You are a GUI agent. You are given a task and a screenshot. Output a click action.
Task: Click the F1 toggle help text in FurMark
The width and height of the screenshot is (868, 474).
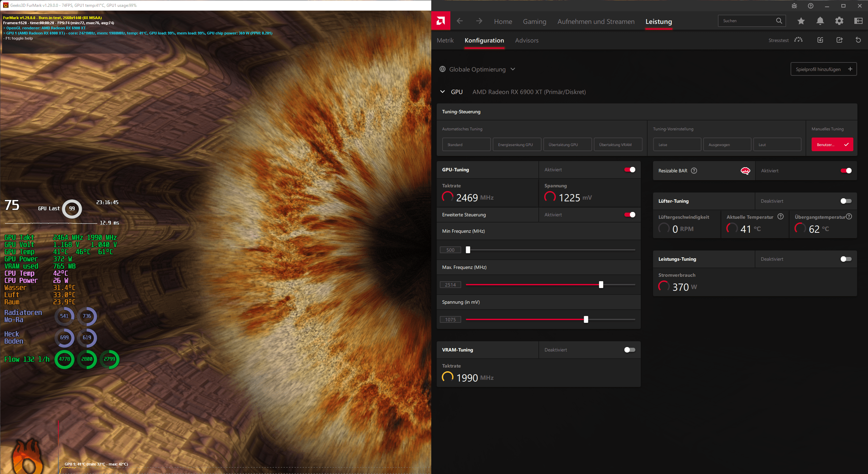coord(18,38)
